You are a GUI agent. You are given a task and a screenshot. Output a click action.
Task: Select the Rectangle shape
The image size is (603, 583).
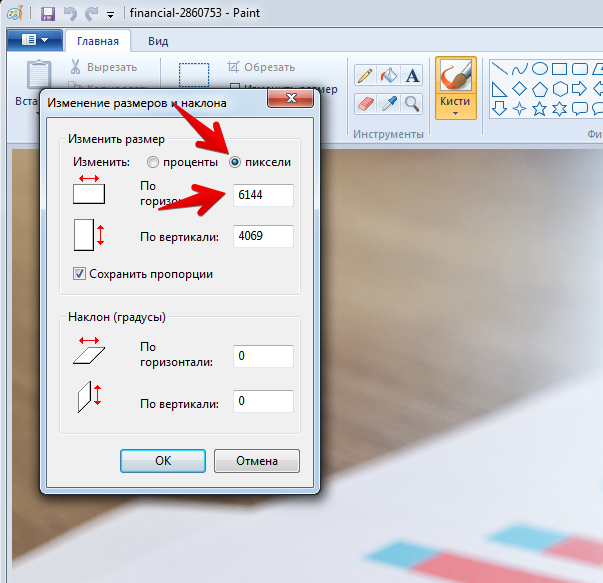click(560, 68)
